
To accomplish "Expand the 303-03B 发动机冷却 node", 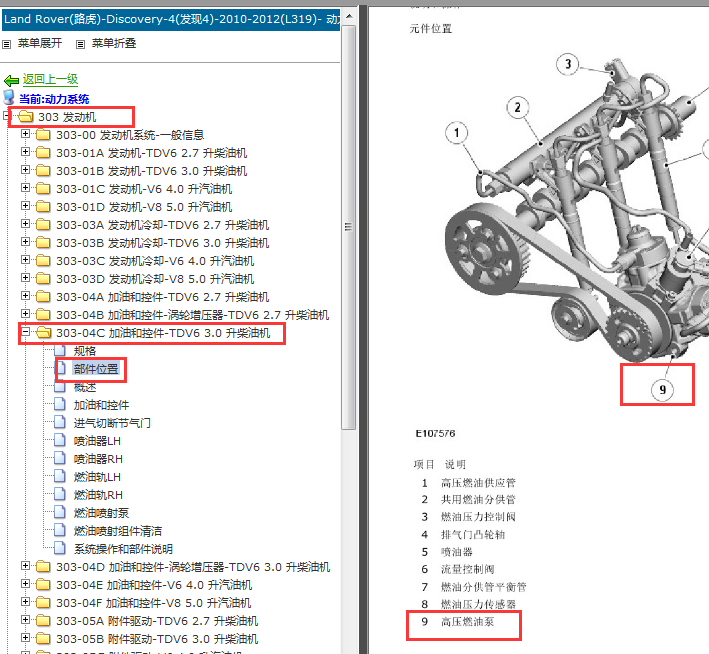I will 25,242.
